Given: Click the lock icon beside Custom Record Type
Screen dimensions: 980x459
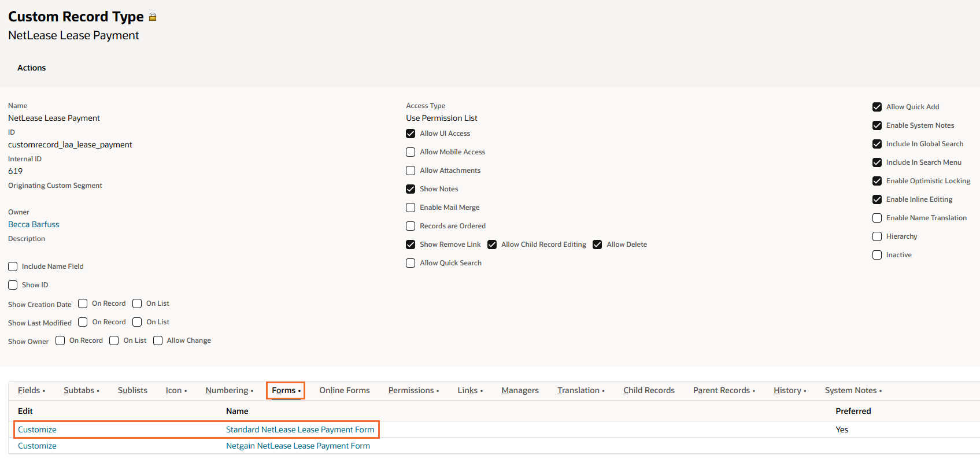Looking at the screenshot, I should pos(153,17).
